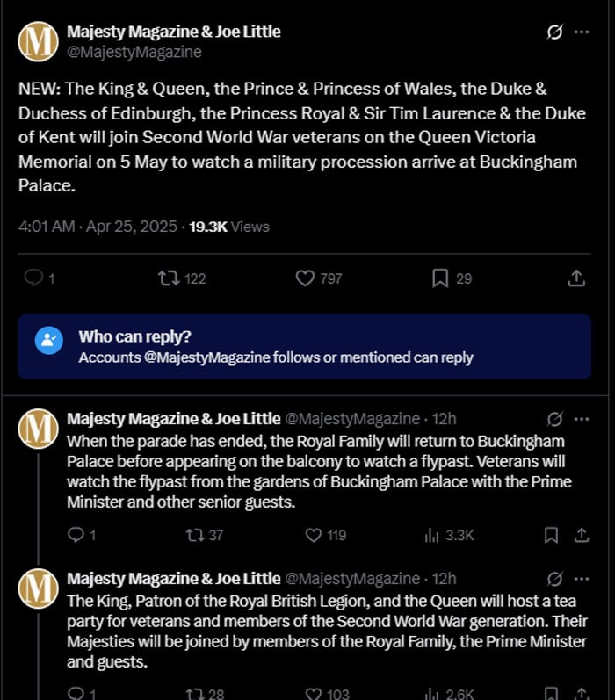The image size is (615, 700).
Task: Like the main post with 797 likes
Action: tap(305, 278)
